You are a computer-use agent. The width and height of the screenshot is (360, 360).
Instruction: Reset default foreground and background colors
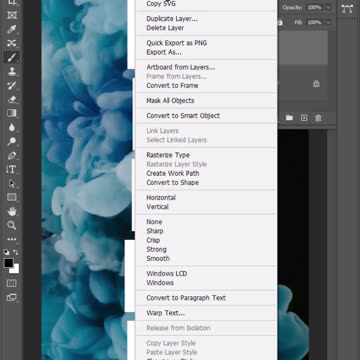6,252
